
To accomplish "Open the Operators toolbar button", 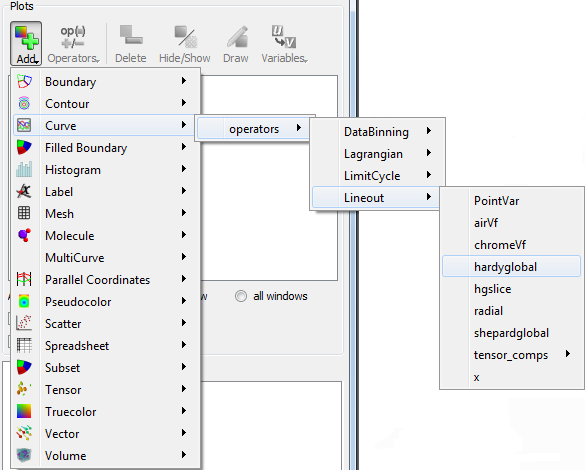I will 73,44.
